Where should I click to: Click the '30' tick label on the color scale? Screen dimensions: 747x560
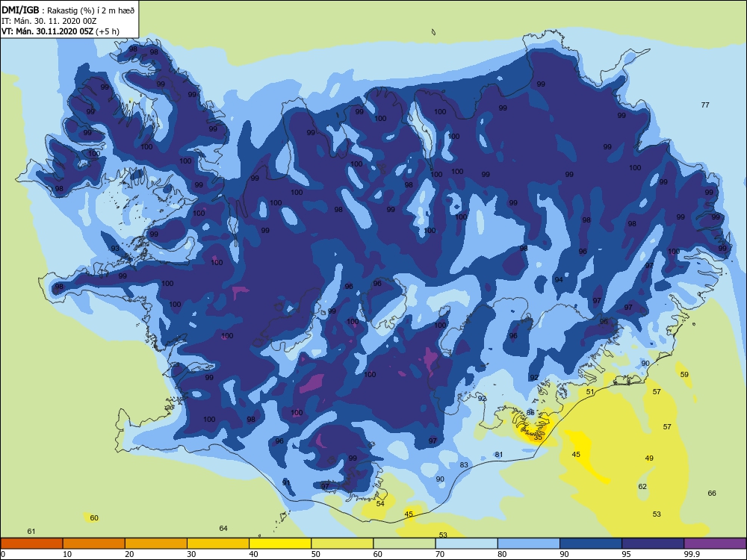coord(191,554)
